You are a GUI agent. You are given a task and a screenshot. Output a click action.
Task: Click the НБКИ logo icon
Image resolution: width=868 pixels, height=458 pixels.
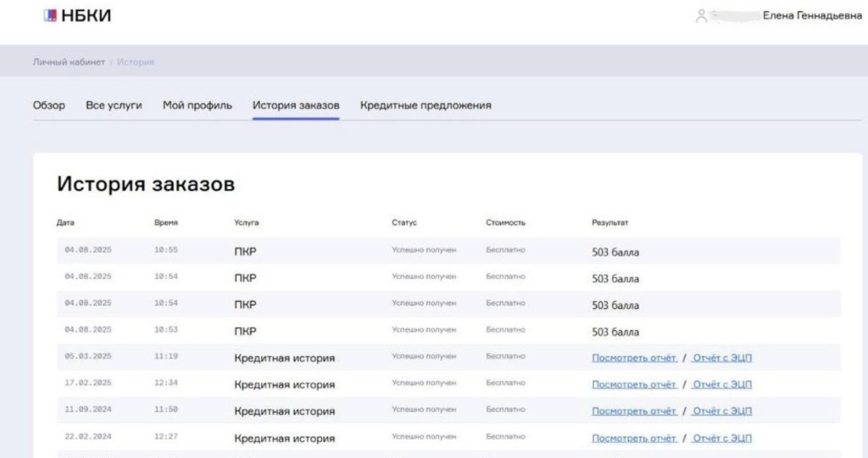[x=50, y=15]
